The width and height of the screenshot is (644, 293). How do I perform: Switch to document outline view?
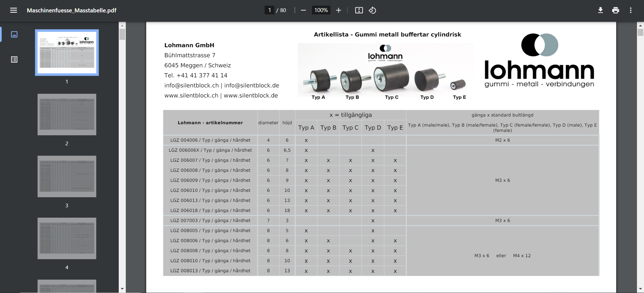(14, 60)
